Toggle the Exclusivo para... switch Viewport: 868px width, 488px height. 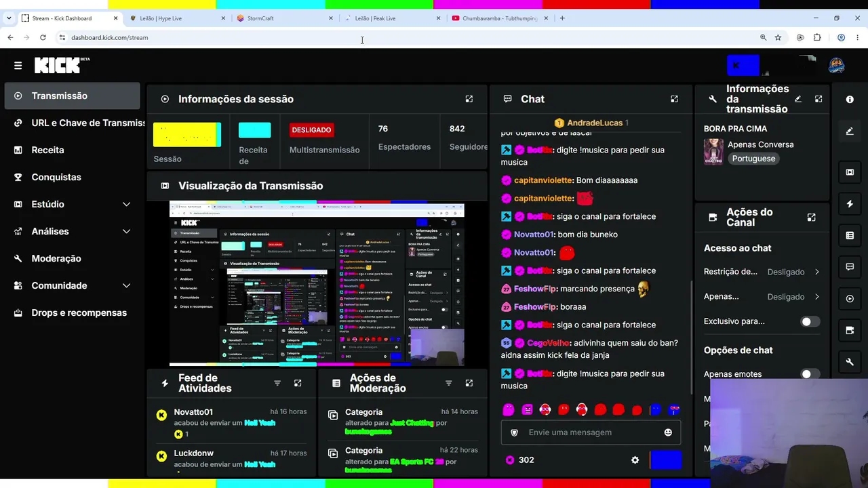click(x=810, y=321)
